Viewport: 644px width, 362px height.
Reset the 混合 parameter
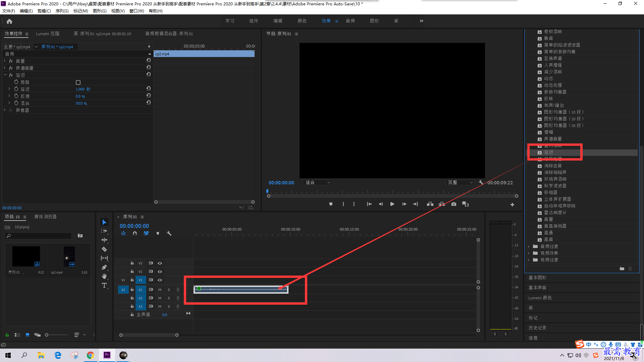pos(148,103)
